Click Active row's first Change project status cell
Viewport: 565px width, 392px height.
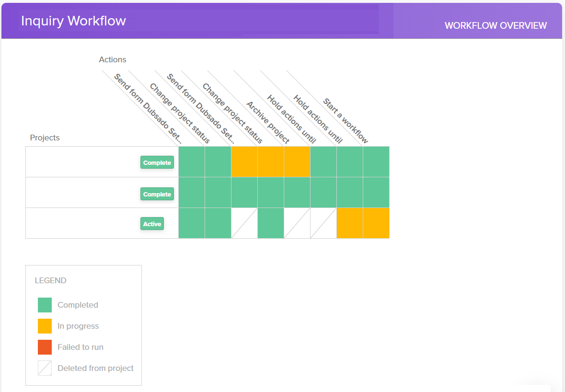(x=218, y=223)
